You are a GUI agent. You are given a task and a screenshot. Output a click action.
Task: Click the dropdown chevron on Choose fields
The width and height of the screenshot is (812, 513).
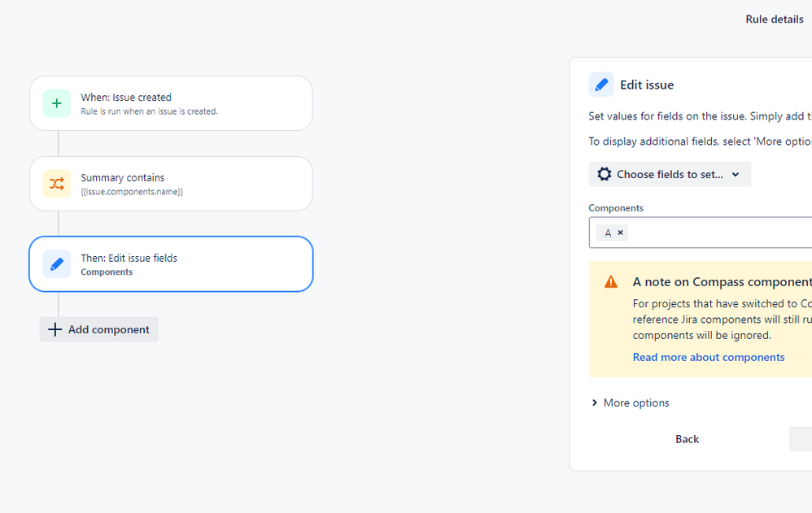736,174
